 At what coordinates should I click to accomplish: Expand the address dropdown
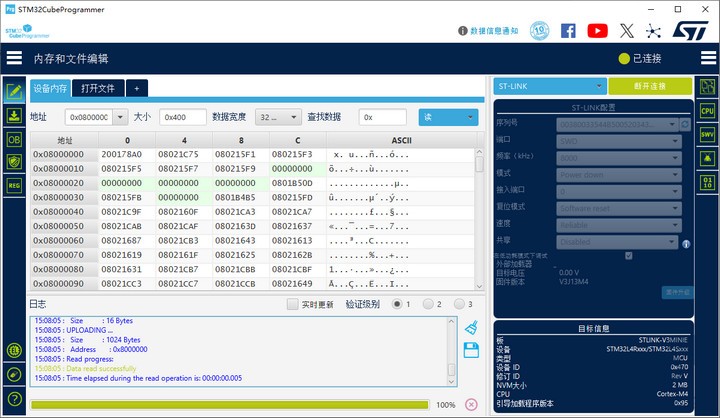click(x=122, y=117)
